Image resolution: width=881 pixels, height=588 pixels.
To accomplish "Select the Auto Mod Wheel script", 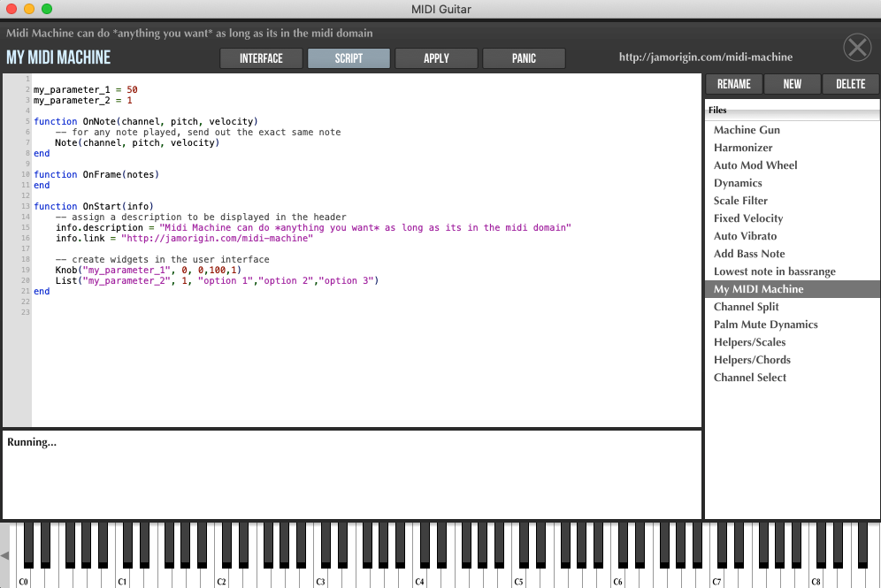I will (793, 165).
